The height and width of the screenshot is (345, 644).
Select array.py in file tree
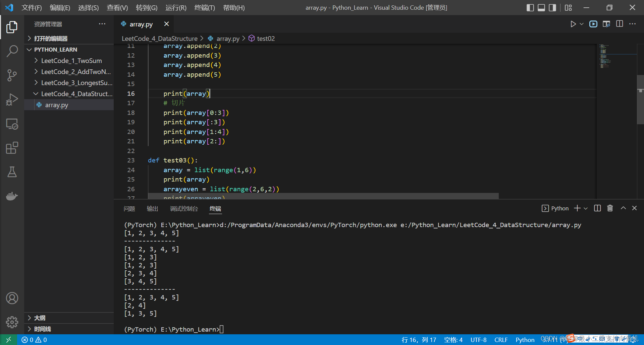click(69, 105)
